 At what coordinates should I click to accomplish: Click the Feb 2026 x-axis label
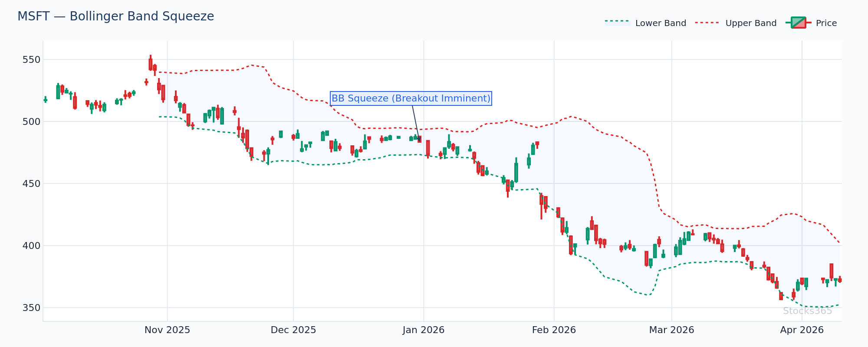tap(554, 330)
